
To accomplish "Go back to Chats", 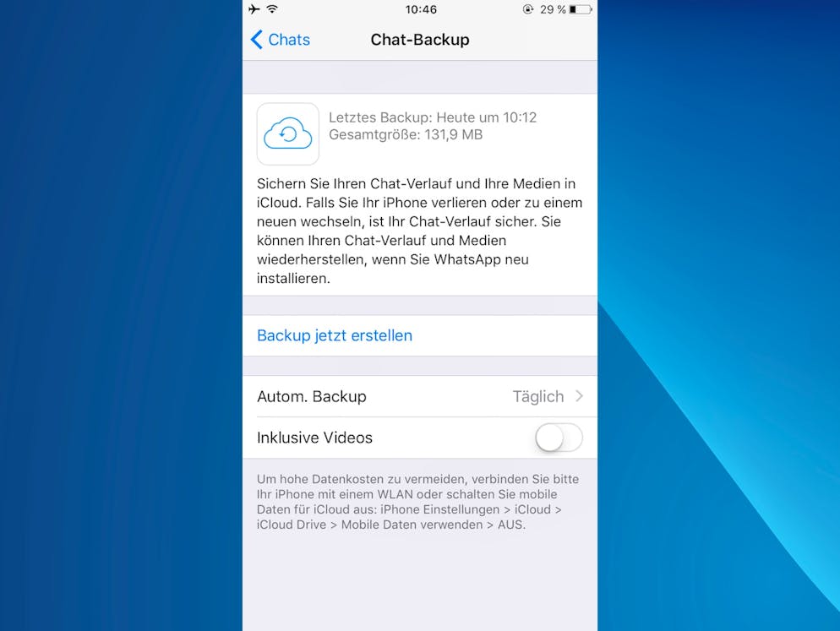I will click(281, 40).
